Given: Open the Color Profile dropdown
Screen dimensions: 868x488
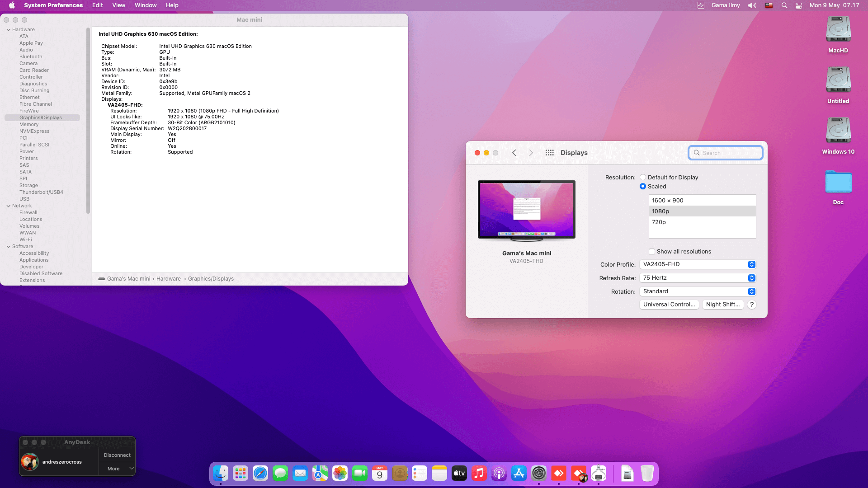Looking at the screenshot, I should [x=698, y=264].
